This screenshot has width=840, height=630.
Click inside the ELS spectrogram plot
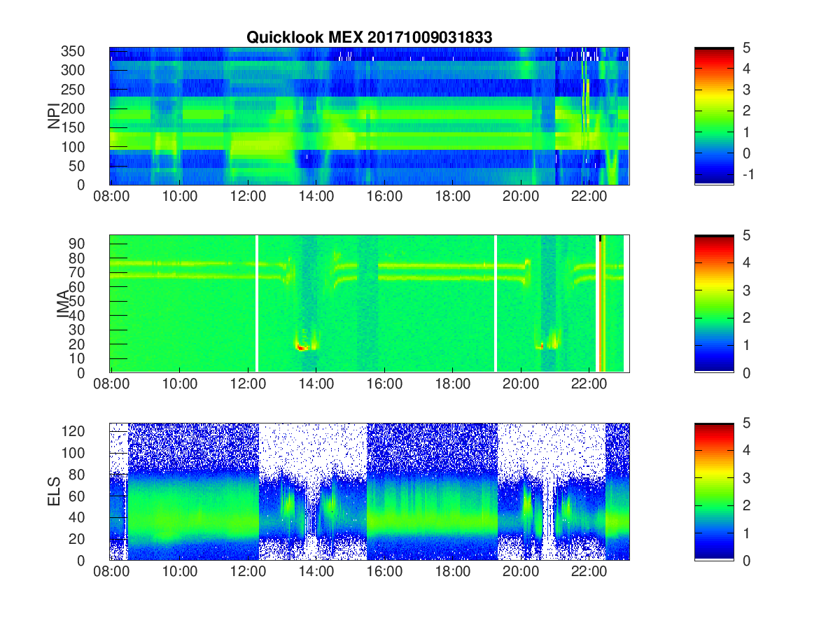click(369, 491)
